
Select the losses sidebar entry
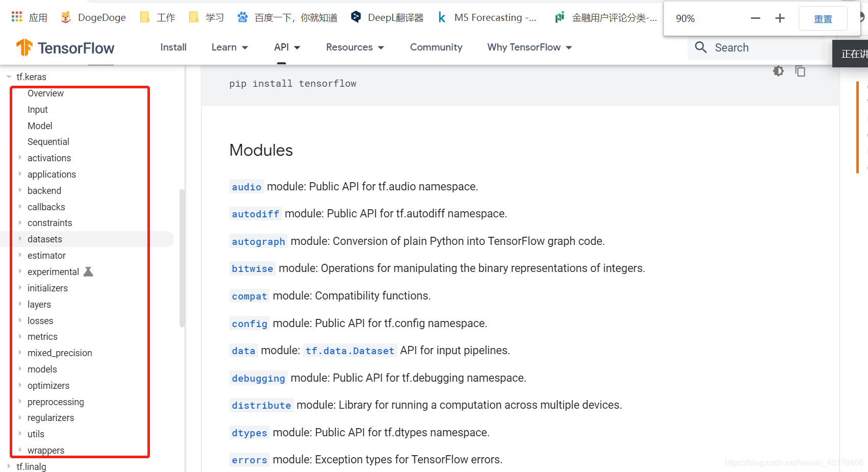point(40,321)
